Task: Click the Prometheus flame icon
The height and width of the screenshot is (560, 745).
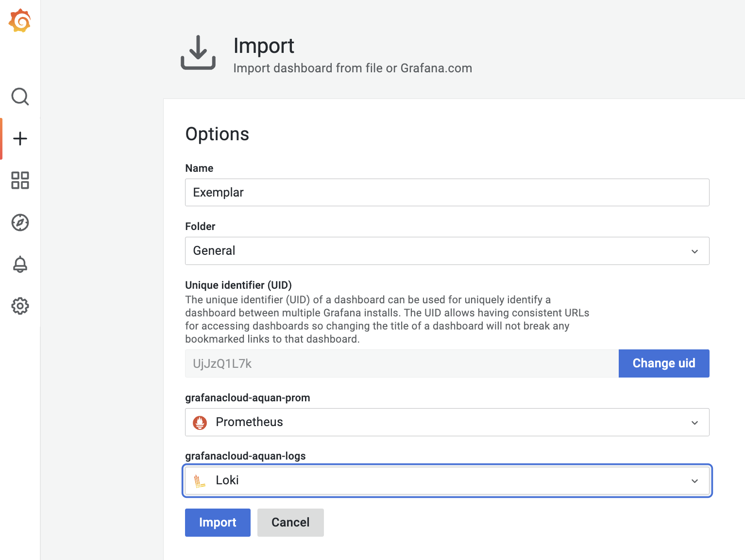Action: 200,423
